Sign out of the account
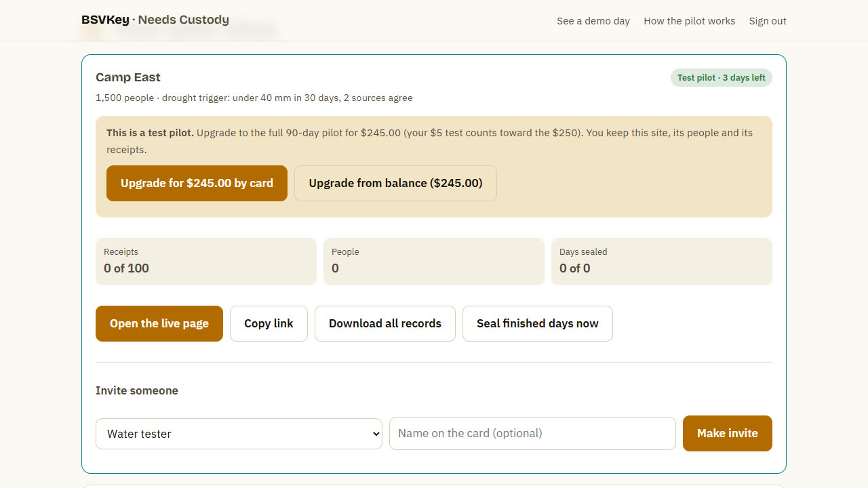Viewport: 868px width, 488px height. [x=768, y=21]
